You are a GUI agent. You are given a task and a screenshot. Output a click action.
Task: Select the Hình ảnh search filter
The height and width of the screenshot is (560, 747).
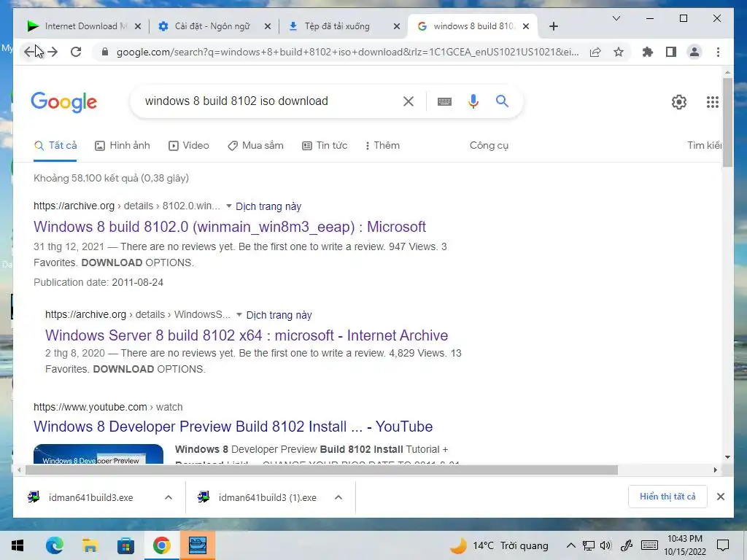click(x=123, y=146)
